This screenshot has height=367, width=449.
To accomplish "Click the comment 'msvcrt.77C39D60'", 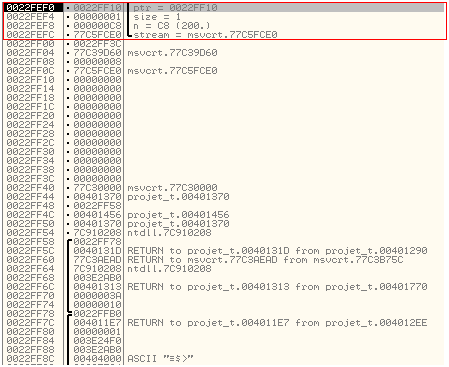I will click(172, 53).
